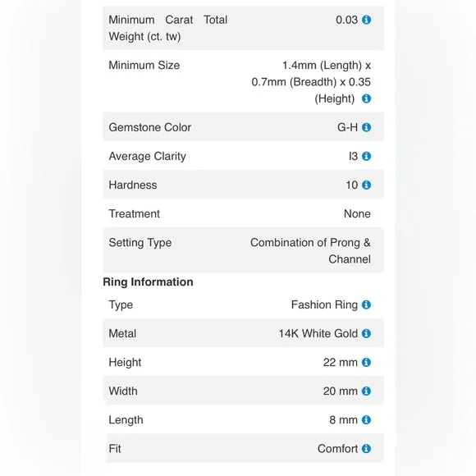Click info icon for 14K White Gold
The image size is (476, 476).
pyautogui.click(x=366, y=333)
